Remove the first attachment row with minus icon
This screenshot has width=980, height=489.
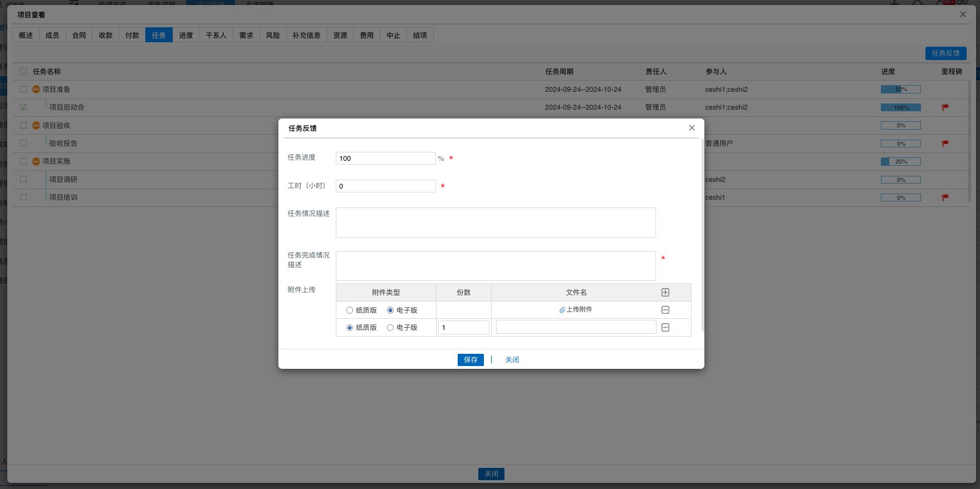[665, 310]
